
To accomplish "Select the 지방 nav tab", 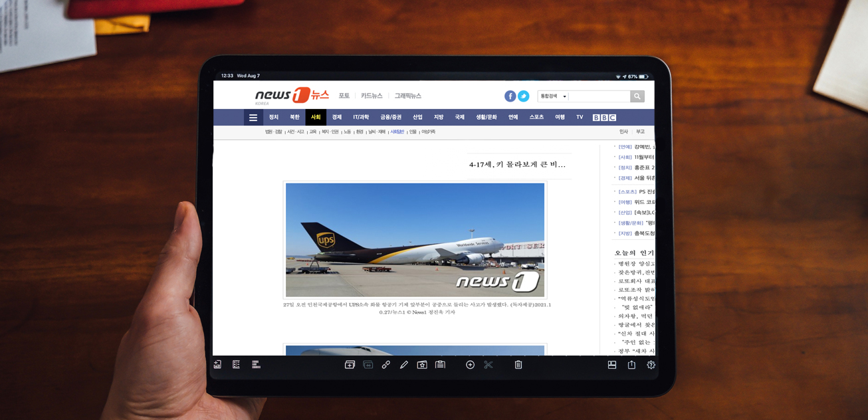I will point(439,118).
